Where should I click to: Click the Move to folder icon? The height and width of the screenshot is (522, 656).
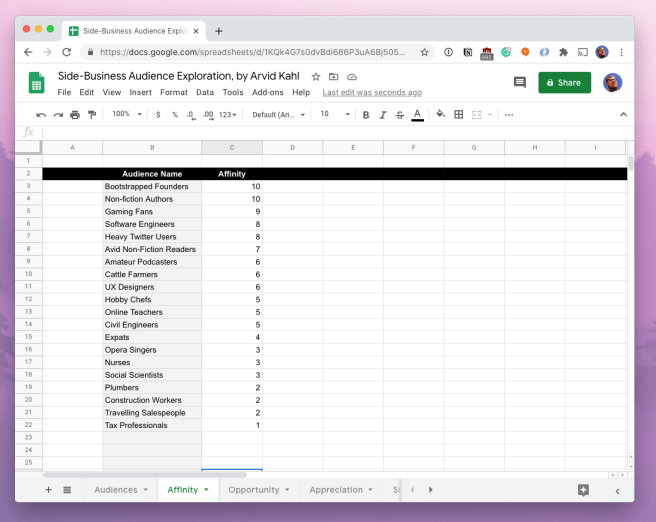(333, 77)
